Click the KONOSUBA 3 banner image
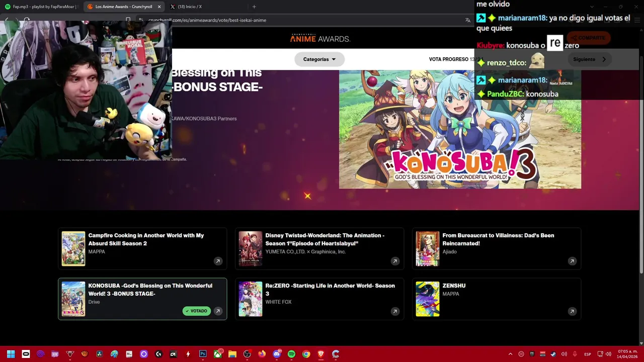Viewport: 644px width, 362px height. [460, 129]
